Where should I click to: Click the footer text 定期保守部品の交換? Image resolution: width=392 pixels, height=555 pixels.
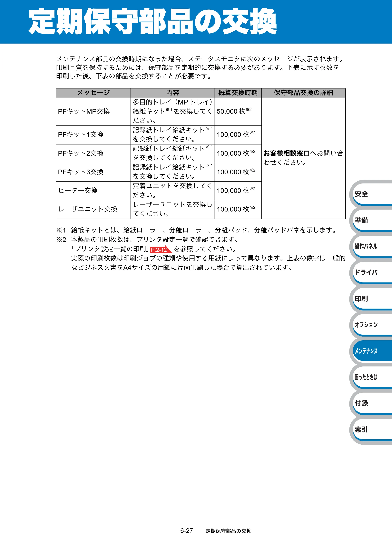pyautogui.click(x=228, y=531)
